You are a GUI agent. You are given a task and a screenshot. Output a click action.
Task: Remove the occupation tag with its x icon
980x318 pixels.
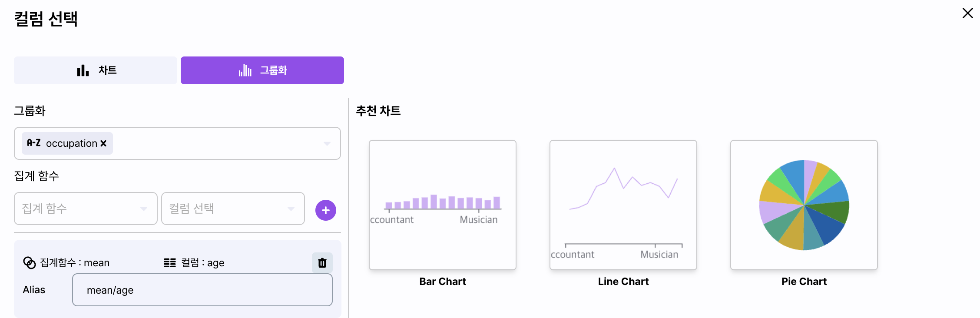point(103,143)
